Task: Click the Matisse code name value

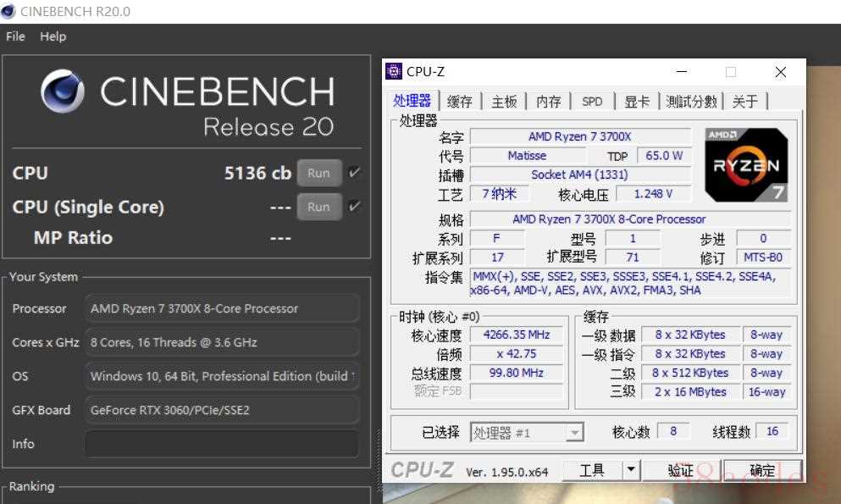Action: coord(528,156)
